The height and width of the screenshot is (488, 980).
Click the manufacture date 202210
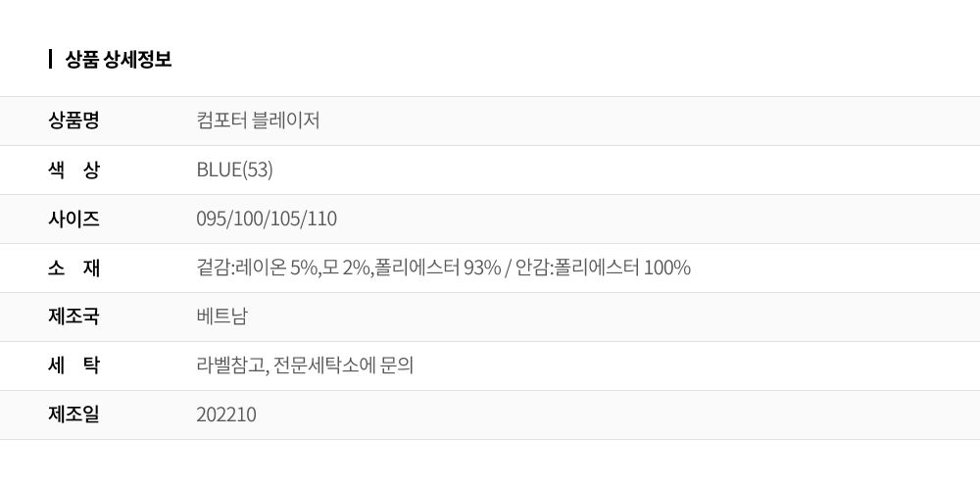[226, 415]
